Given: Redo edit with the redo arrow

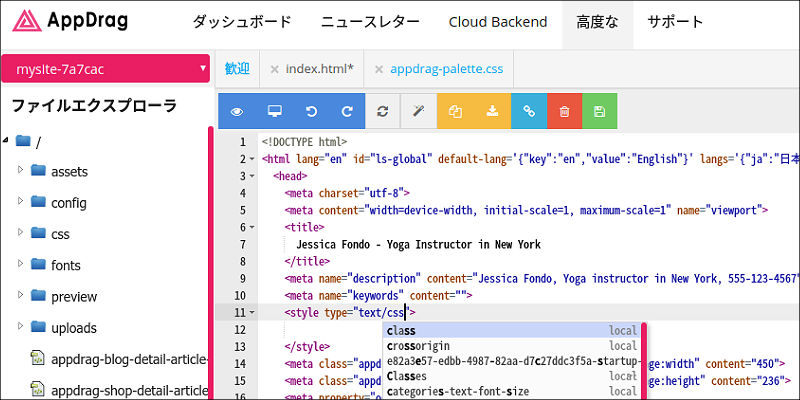Looking at the screenshot, I should [347, 111].
